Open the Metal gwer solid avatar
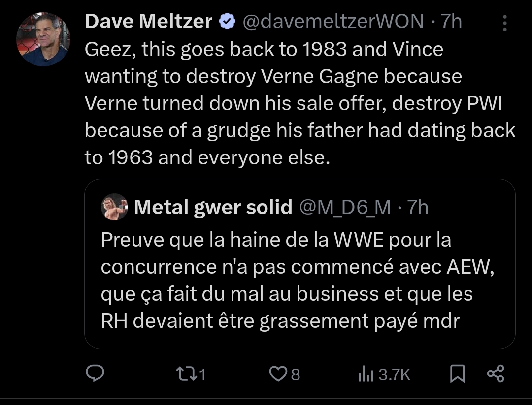Screen dimensions: 532x405 [x=115, y=207]
